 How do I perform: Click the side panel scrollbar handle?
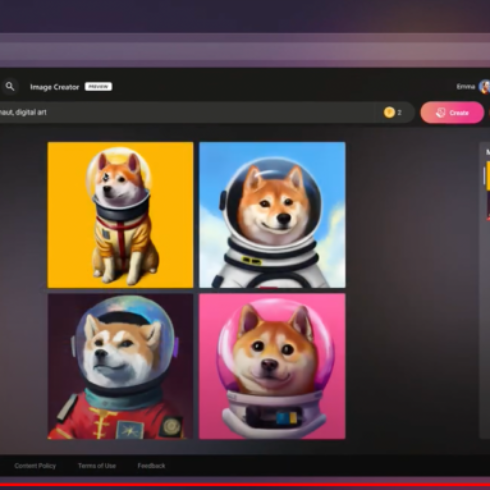click(484, 176)
